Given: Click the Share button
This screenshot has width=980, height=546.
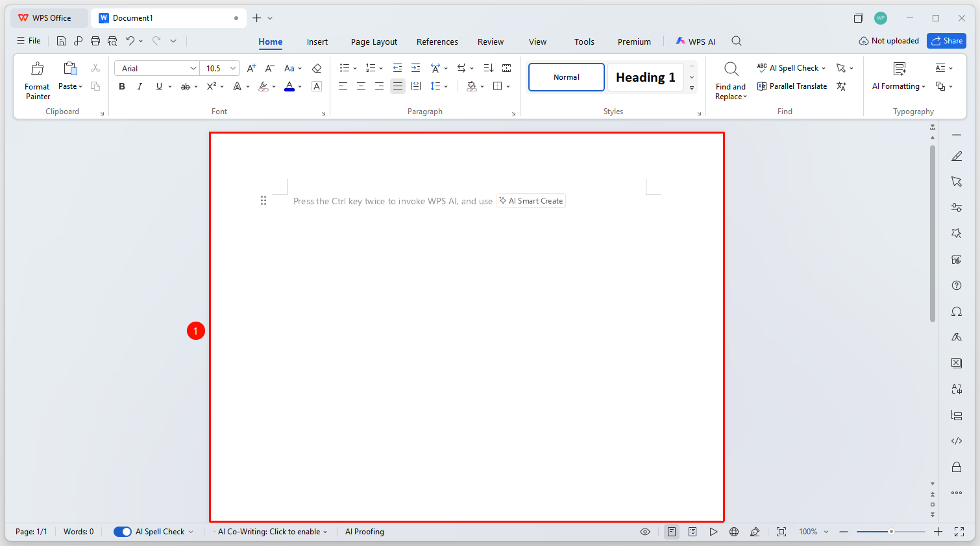Looking at the screenshot, I should pos(946,41).
